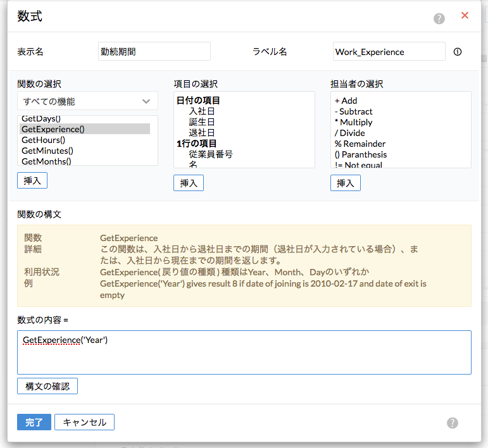Click the 表示名 input containing 勤続期間
The image size is (488, 448).
point(154,52)
